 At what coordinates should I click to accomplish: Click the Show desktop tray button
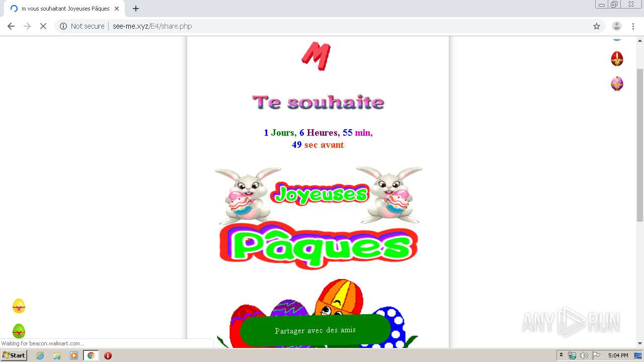tap(638, 355)
